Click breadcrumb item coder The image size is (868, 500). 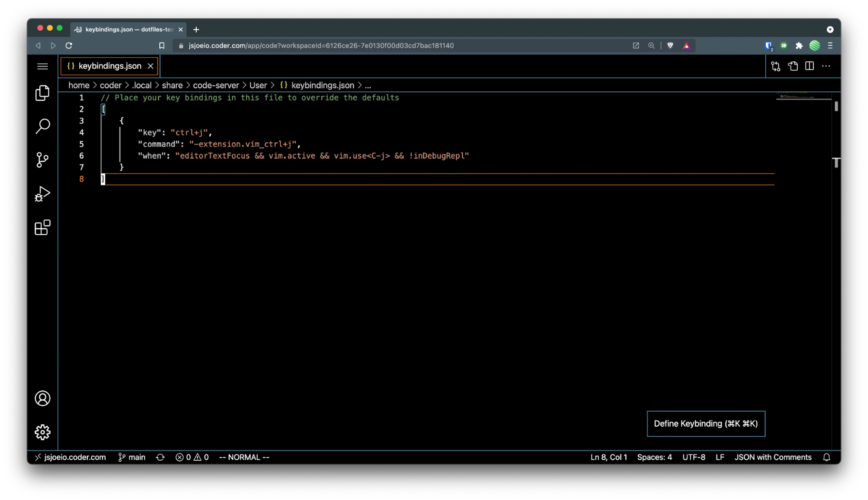tap(111, 85)
